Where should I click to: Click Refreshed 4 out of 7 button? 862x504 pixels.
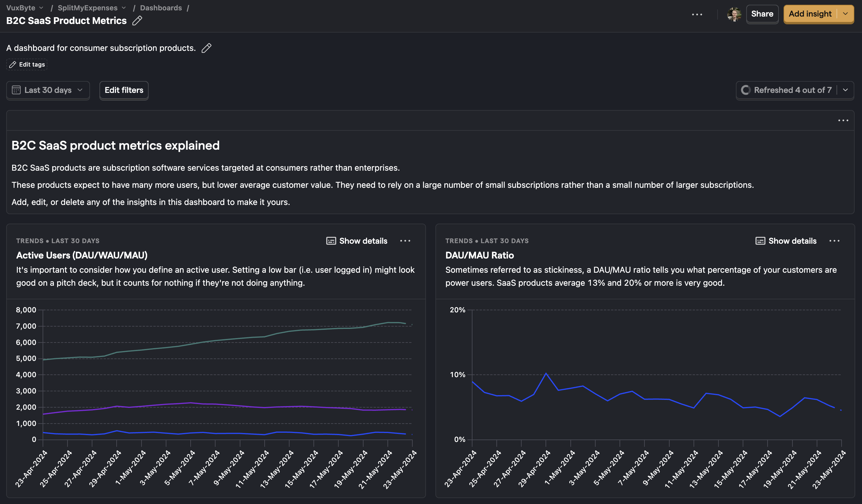787,90
